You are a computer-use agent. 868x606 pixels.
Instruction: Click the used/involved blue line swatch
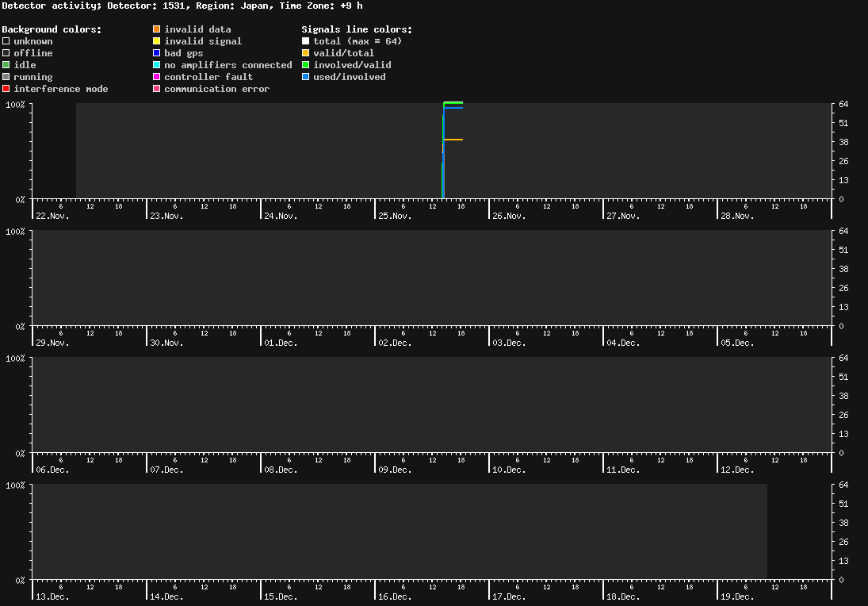pos(306,77)
